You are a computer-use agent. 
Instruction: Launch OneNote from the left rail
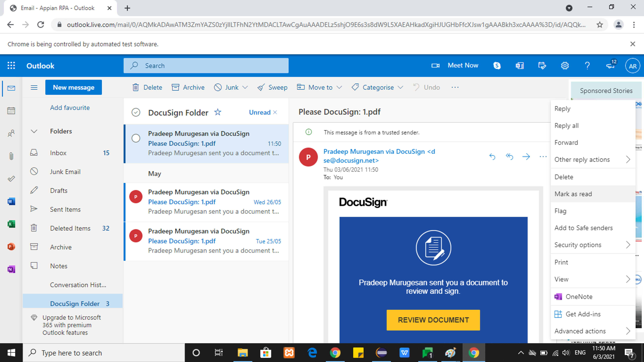click(x=11, y=269)
